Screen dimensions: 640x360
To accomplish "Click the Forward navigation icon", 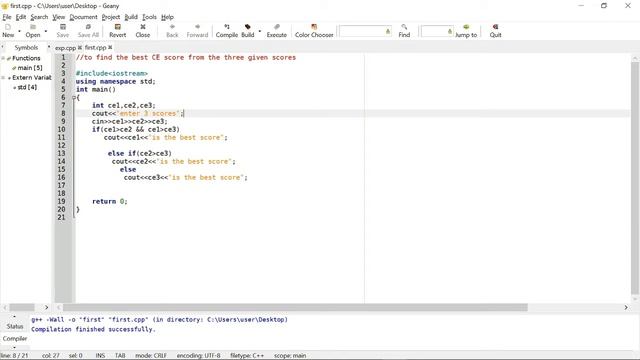I will pyautogui.click(x=197, y=31).
